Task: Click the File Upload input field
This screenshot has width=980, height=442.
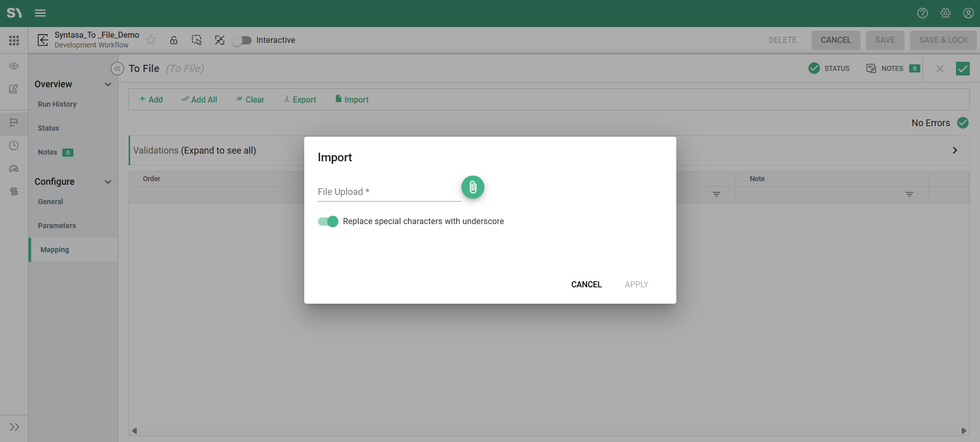Action: click(389, 192)
